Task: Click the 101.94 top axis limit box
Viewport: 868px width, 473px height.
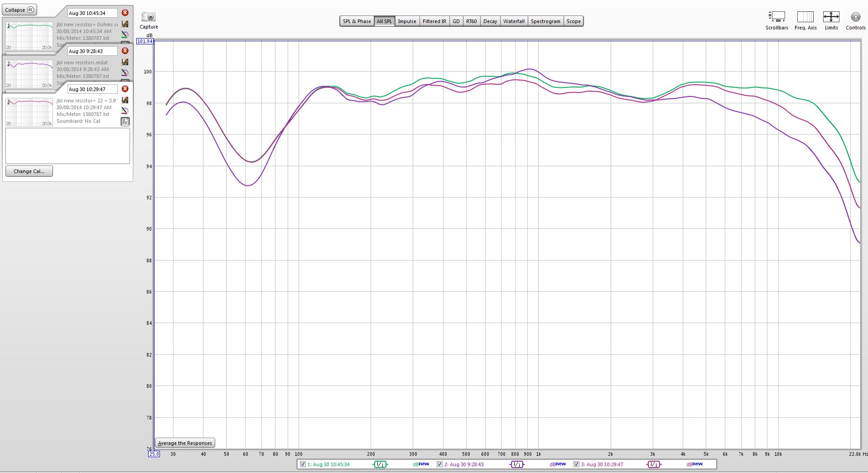Action: 145,41
